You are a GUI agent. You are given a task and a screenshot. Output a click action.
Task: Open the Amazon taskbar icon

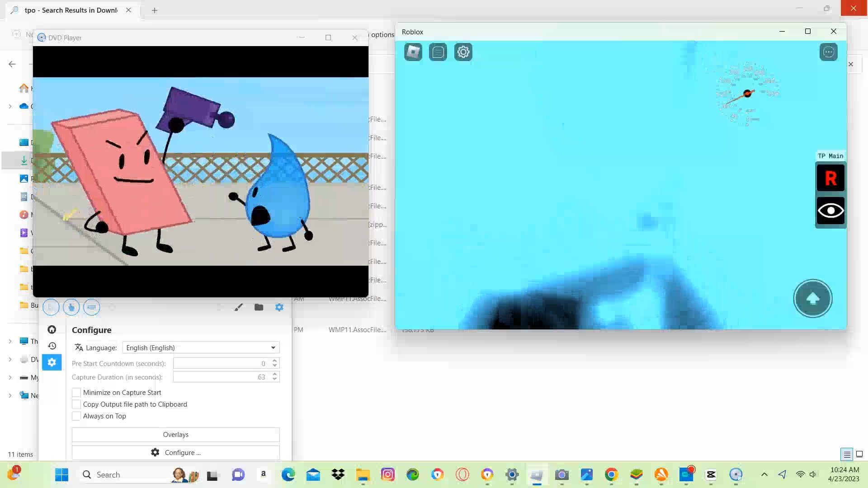[263, 474]
